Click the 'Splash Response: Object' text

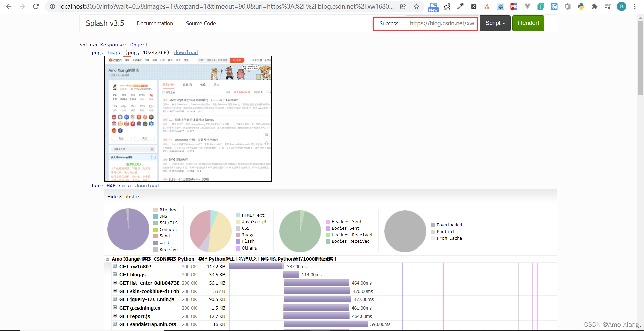113,45
